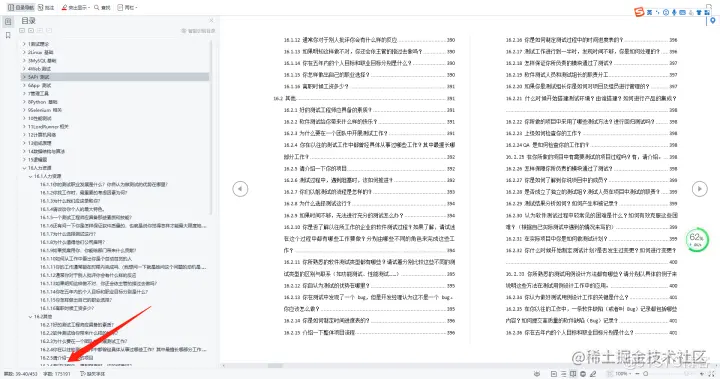720x379 pixels.
Task: Close the 目录 panel
Action: (x=211, y=21)
